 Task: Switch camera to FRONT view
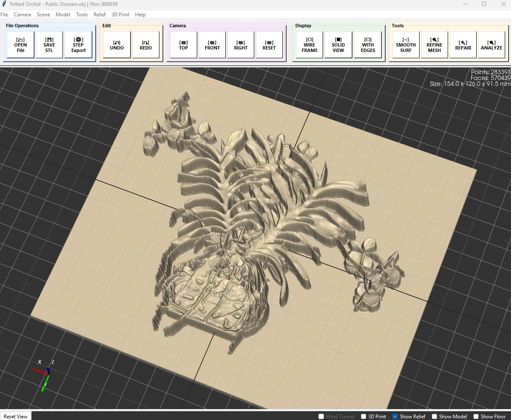tap(212, 45)
